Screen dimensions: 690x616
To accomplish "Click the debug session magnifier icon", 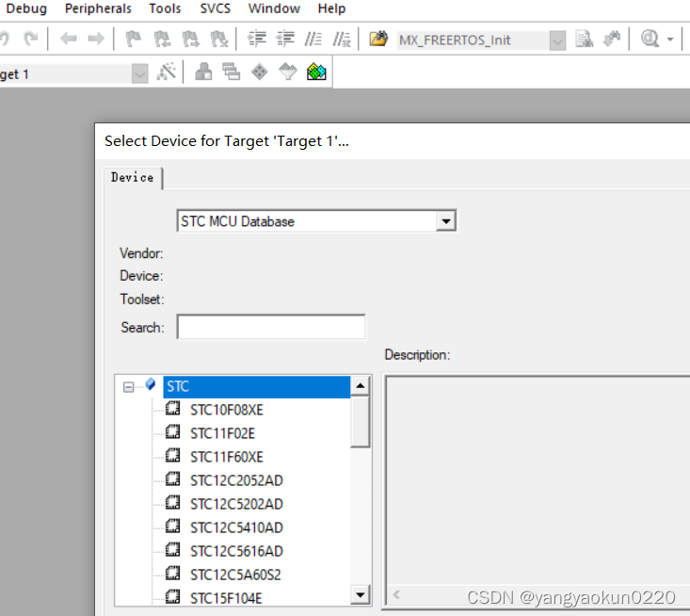I will 650,39.
